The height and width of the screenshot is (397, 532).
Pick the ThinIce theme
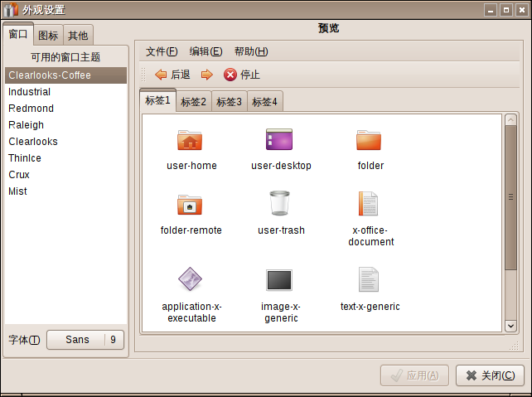(x=65, y=158)
